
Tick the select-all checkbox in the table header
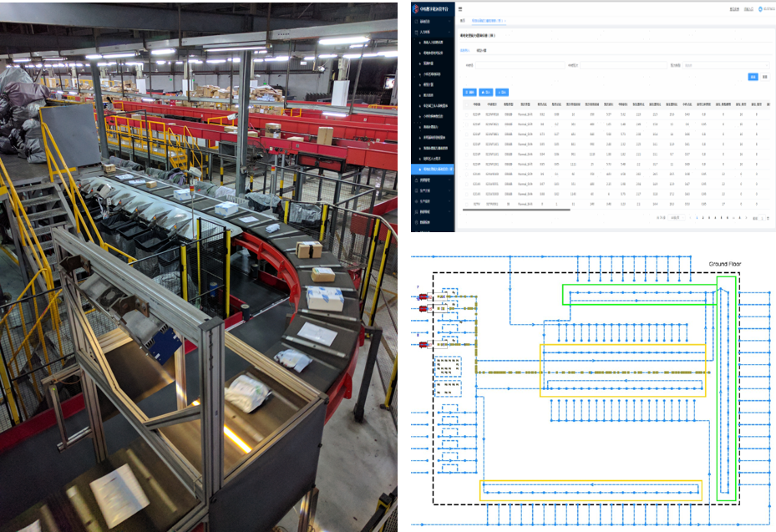[466, 104]
